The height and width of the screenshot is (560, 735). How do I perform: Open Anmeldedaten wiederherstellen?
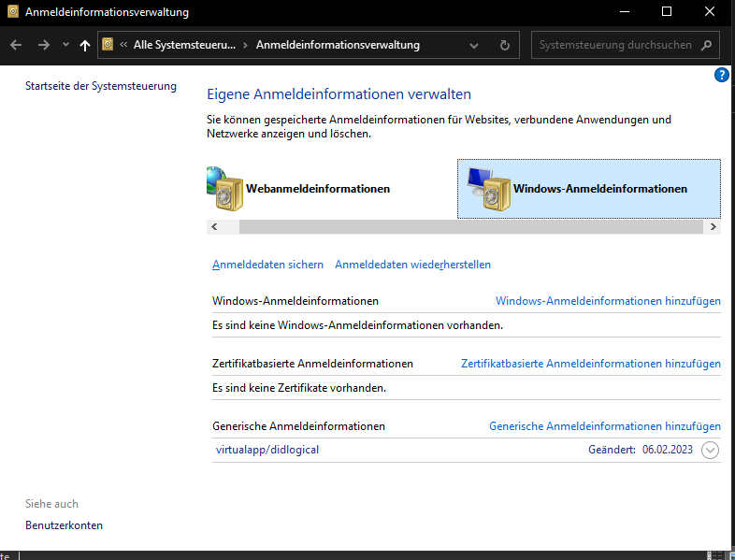412,265
